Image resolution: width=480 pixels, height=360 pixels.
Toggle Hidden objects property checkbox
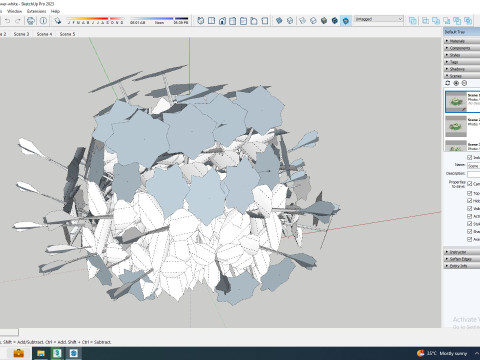click(470, 201)
